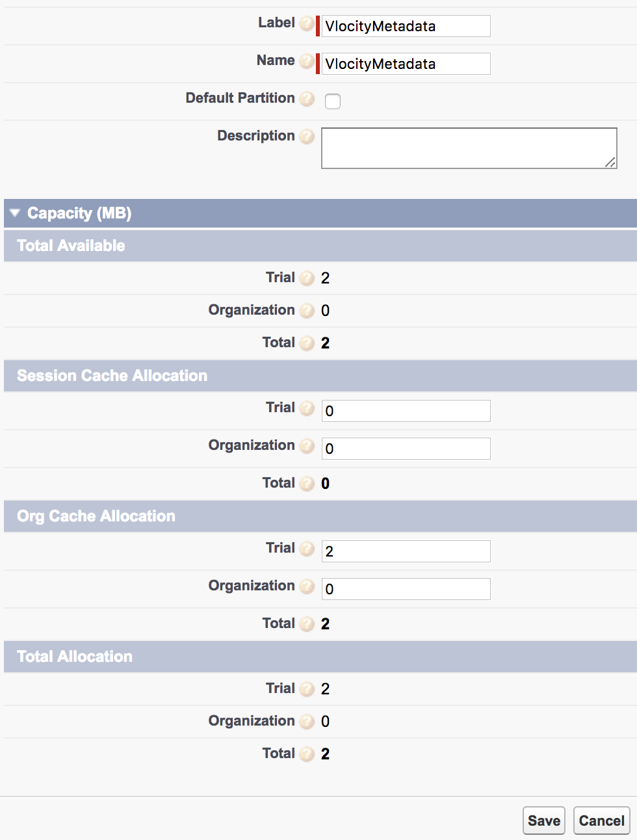The width and height of the screenshot is (637, 840).
Task: Click the Trial help icon under Total Available
Action: click(x=306, y=278)
